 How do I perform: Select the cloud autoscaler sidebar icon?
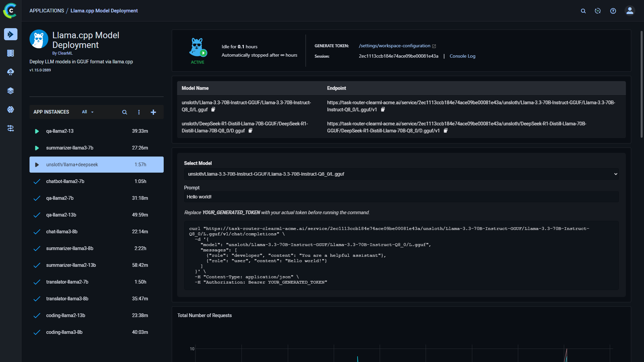tap(11, 72)
